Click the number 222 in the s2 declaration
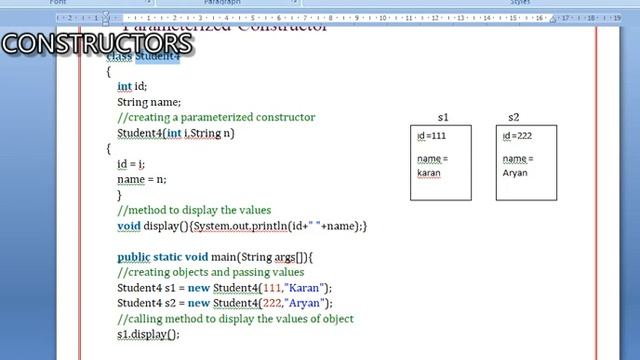The image size is (640, 360). [x=272, y=303]
